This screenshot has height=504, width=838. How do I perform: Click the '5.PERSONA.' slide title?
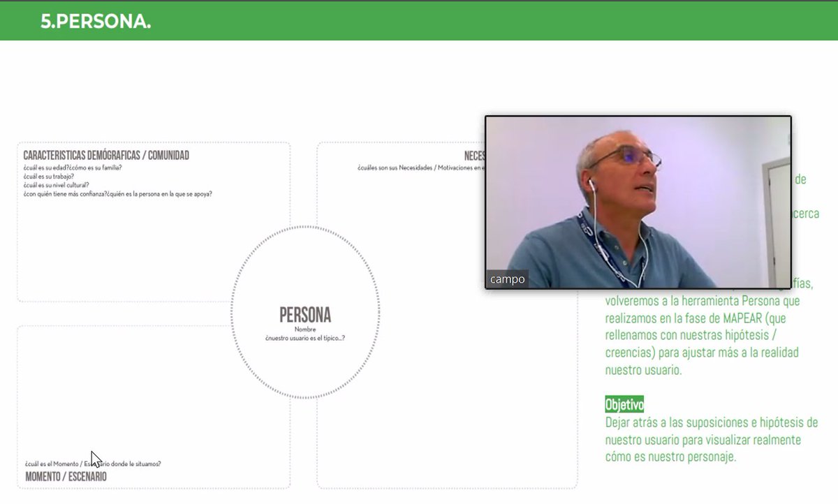(x=96, y=22)
